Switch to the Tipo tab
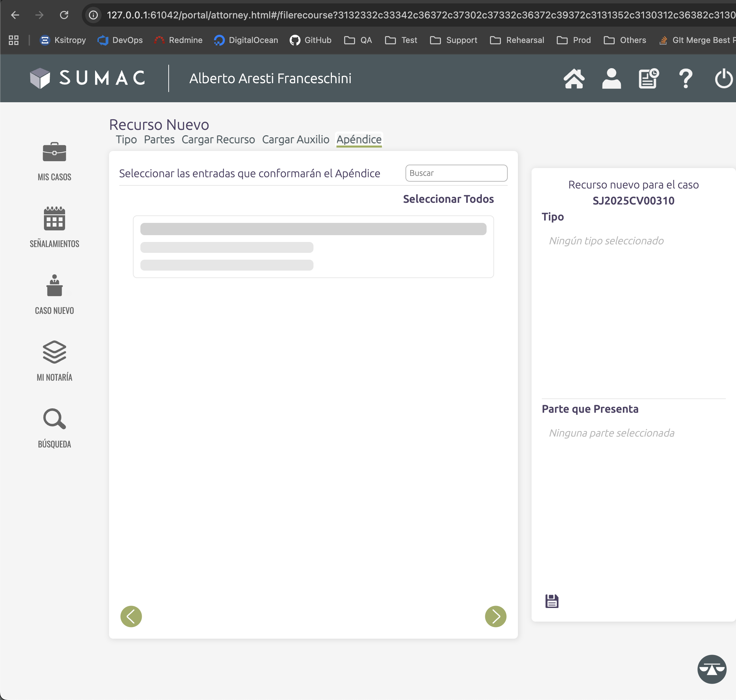This screenshot has width=736, height=700. click(126, 139)
